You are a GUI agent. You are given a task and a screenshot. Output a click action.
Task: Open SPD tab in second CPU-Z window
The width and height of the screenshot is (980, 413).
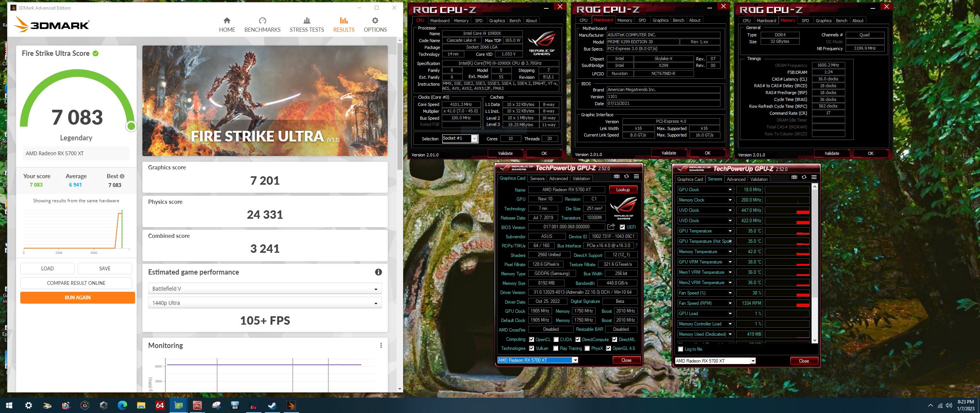642,20
